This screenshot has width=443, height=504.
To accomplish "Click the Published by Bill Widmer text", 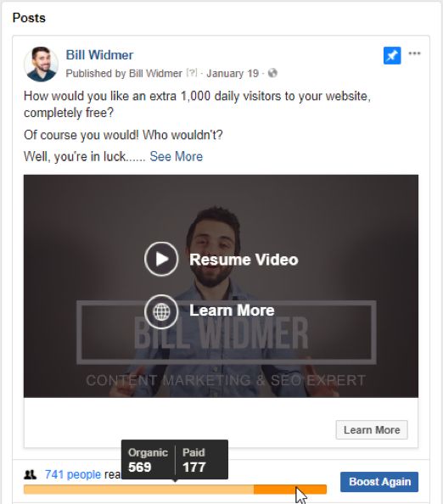I will click(x=124, y=73).
